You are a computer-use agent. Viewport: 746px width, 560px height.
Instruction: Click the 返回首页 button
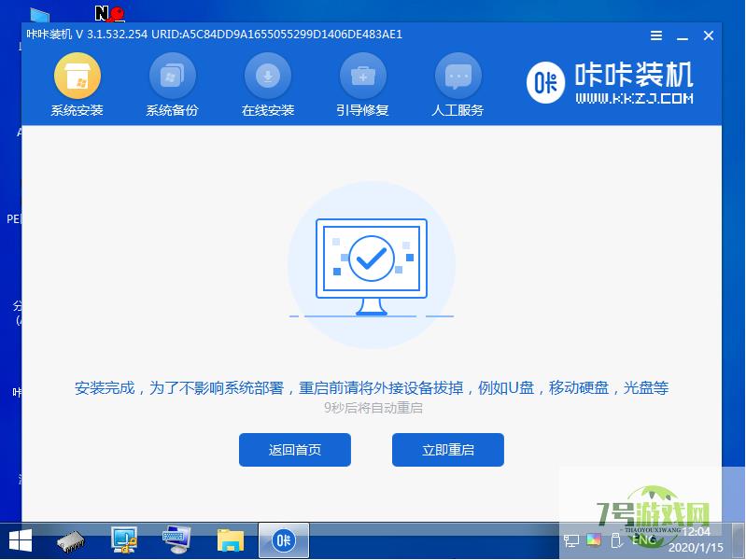coord(295,450)
